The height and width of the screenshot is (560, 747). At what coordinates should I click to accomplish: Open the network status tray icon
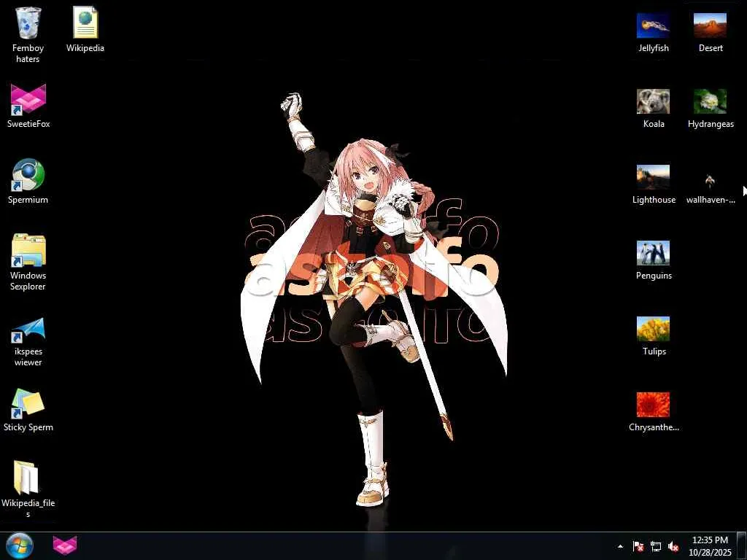pos(656,546)
